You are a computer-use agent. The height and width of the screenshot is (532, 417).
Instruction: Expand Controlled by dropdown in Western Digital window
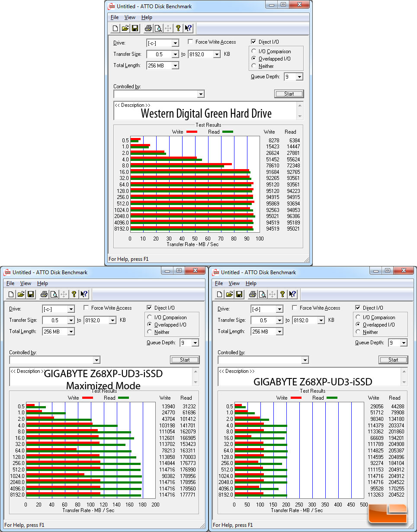point(201,94)
